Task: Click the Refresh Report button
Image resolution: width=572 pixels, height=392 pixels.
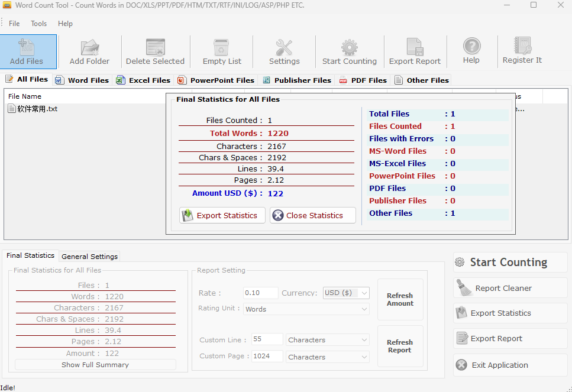Action: [x=400, y=346]
